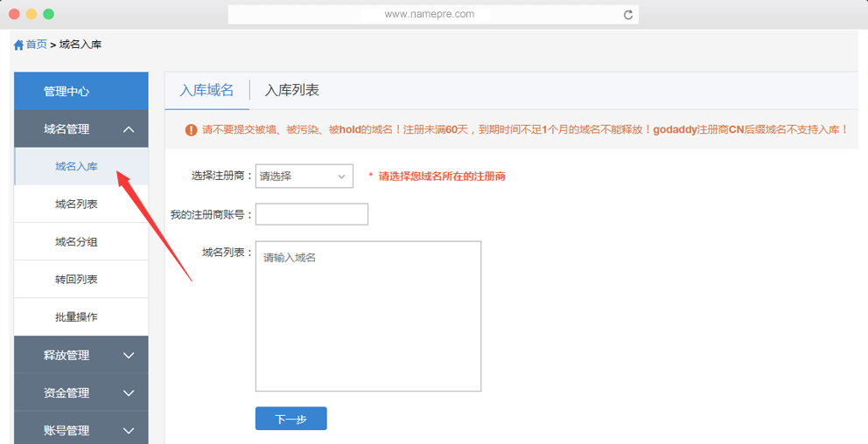Click the home icon in breadcrumb

coord(18,45)
